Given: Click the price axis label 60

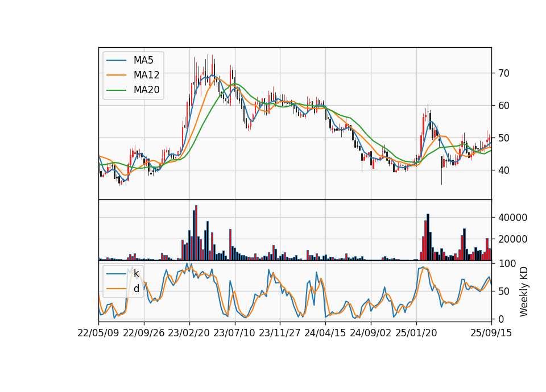Looking at the screenshot, I should 504,106.
